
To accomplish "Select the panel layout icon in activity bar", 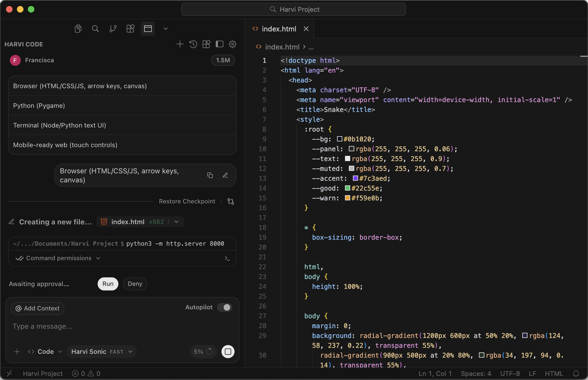I will 148,29.
